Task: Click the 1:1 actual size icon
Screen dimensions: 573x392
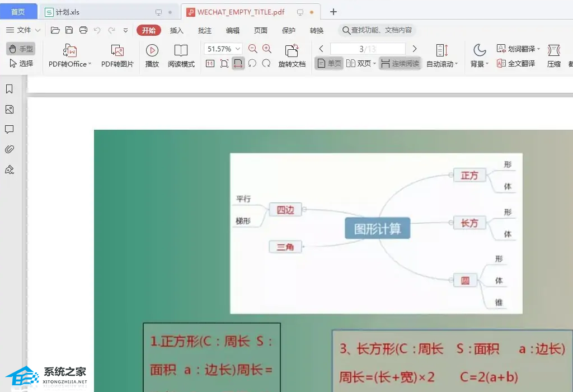Action: tap(210, 64)
